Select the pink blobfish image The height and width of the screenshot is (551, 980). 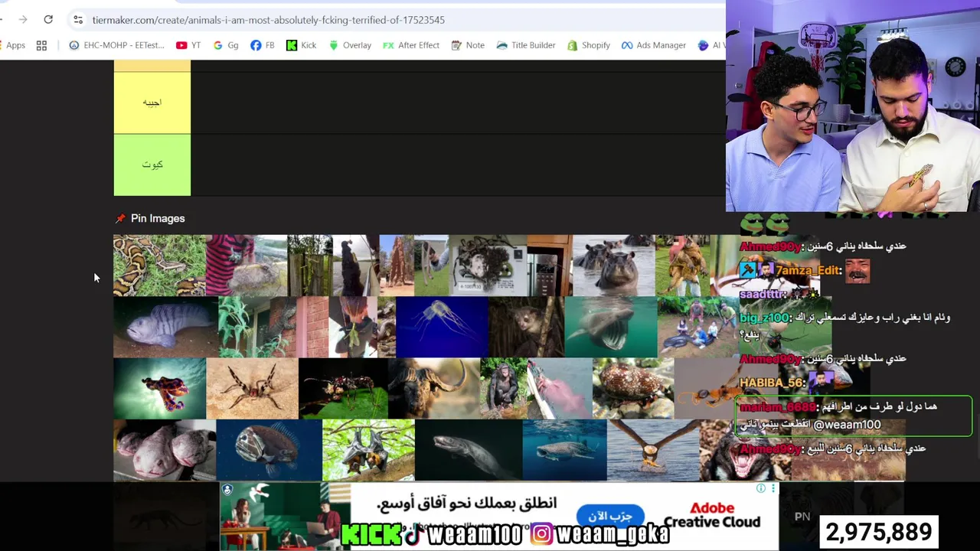click(165, 450)
